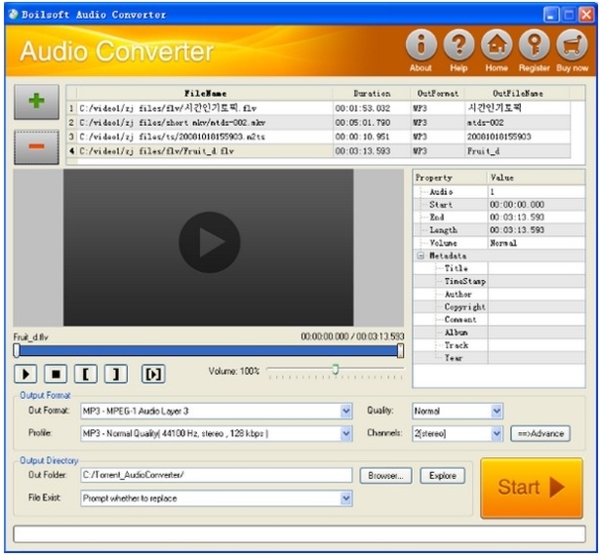This screenshot has height=555, width=600.
Task: Open the Channels dropdown
Action: [x=497, y=434]
